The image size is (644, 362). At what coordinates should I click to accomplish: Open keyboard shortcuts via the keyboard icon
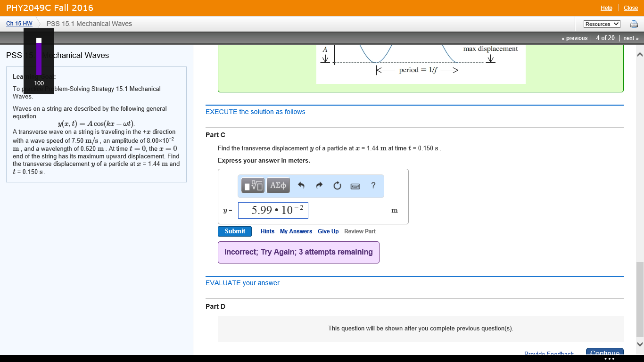[355, 186]
